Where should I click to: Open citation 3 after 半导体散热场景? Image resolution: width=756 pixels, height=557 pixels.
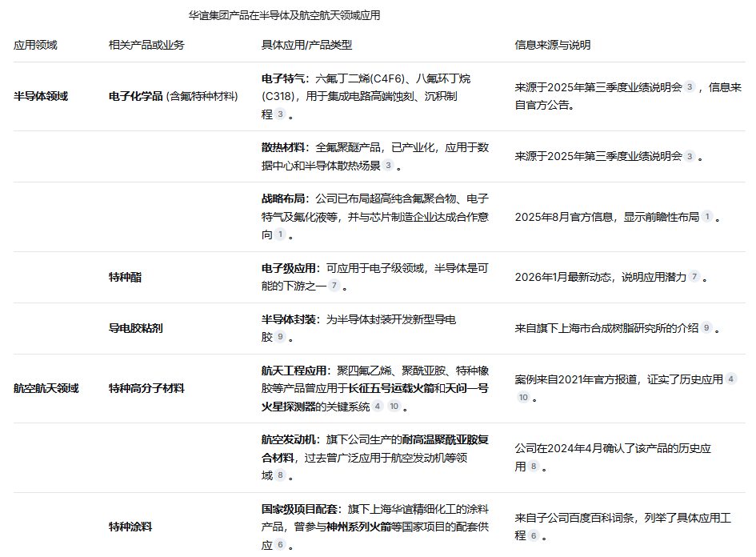[388, 166]
